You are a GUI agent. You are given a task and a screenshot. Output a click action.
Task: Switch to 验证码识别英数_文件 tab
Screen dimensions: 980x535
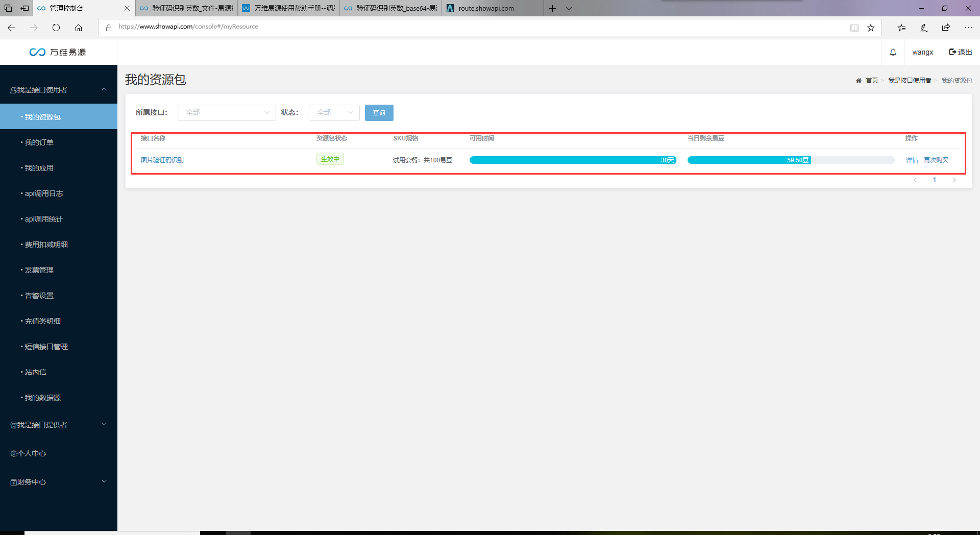[x=187, y=8]
